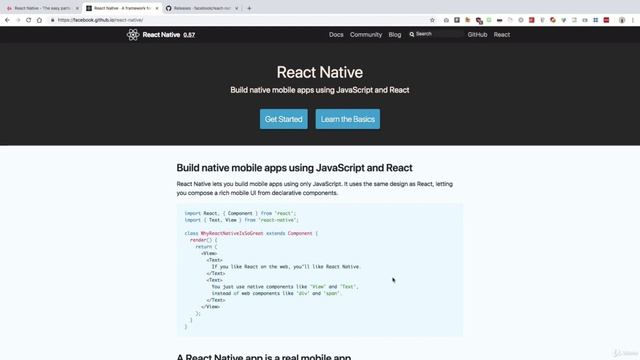Click the blue grid extension icon
The image size is (640, 360).
click(x=596, y=20)
